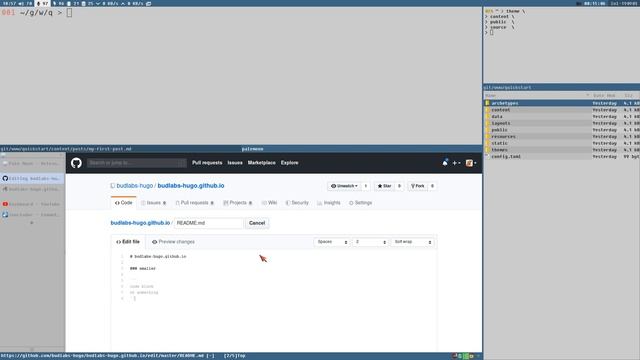Click the fork count next to Fork
The width and height of the screenshot is (640, 360).
(x=432, y=186)
